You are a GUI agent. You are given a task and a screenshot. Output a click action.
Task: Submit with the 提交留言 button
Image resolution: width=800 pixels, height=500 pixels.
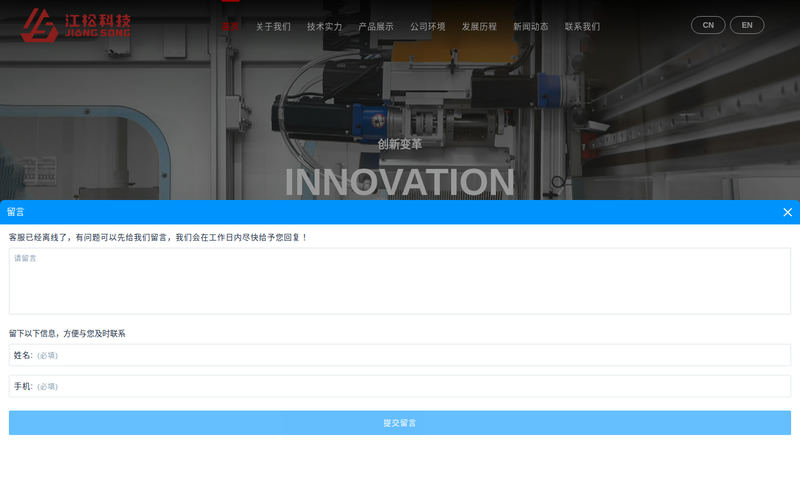[x=400, y=423]
